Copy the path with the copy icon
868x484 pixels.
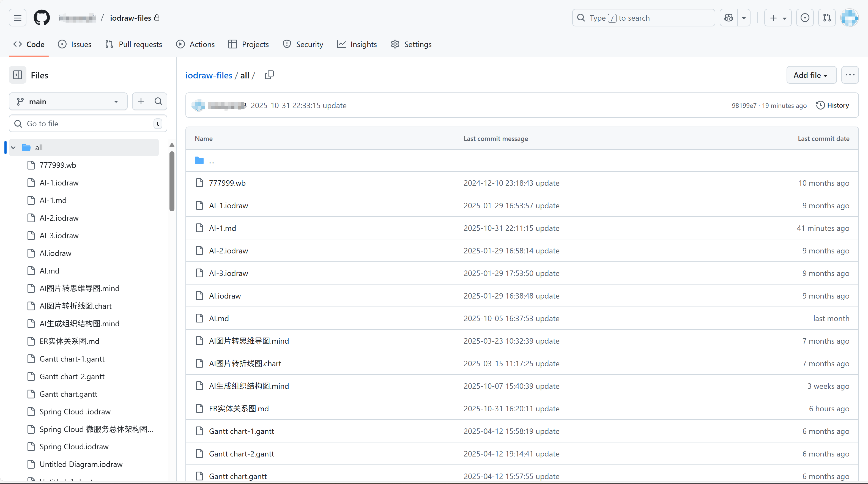269,75
